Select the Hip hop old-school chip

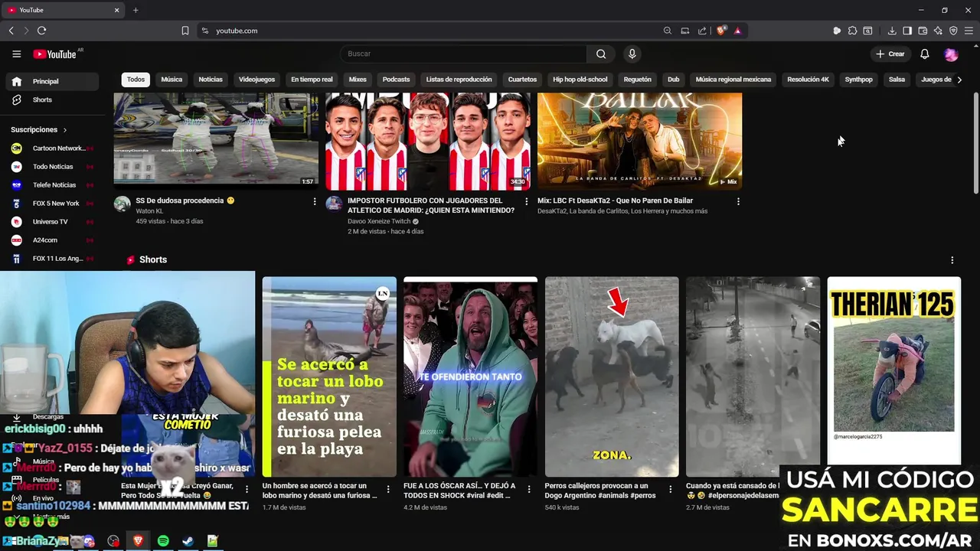[x=580, y=80]
